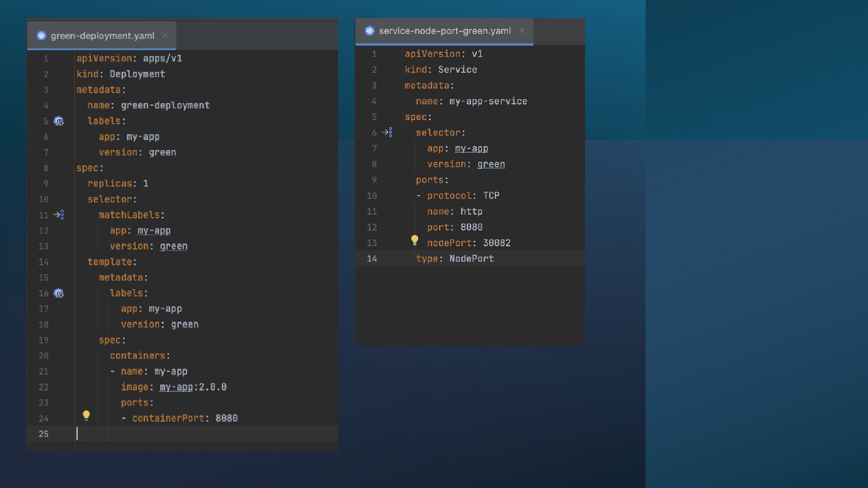This screenshot has width=868, height=488.
Task: Click underlined my-app image reference
Action: [176, 387]
